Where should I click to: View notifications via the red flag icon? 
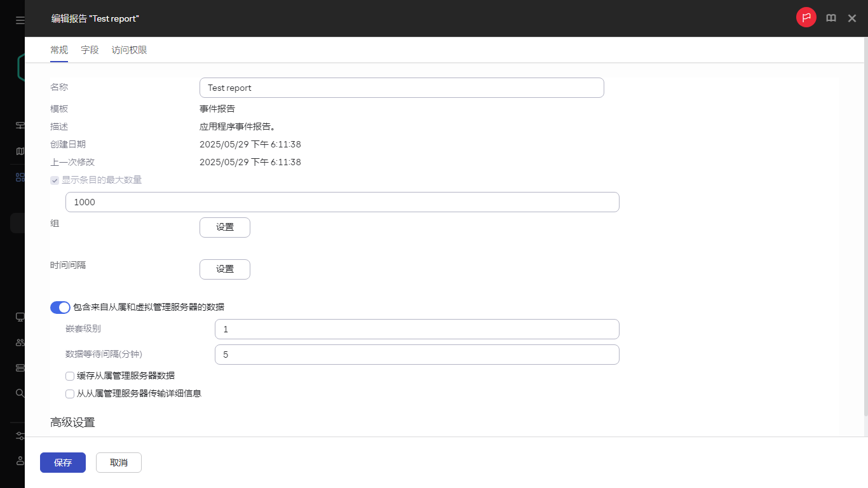click(806, 17)
